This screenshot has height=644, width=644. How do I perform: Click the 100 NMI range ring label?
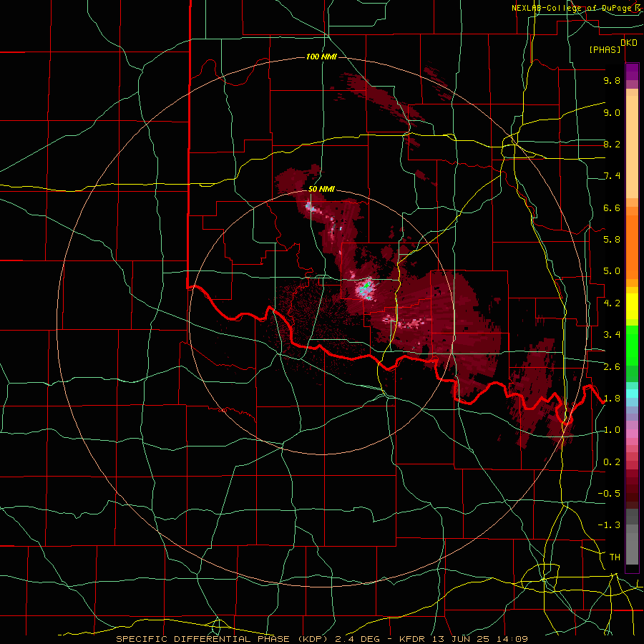321,57
